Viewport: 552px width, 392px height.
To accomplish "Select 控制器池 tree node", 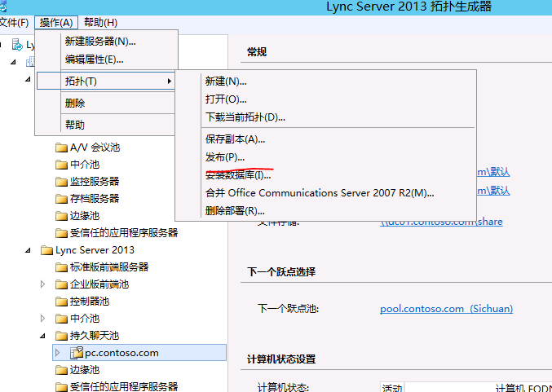I will tap(90, 302).
